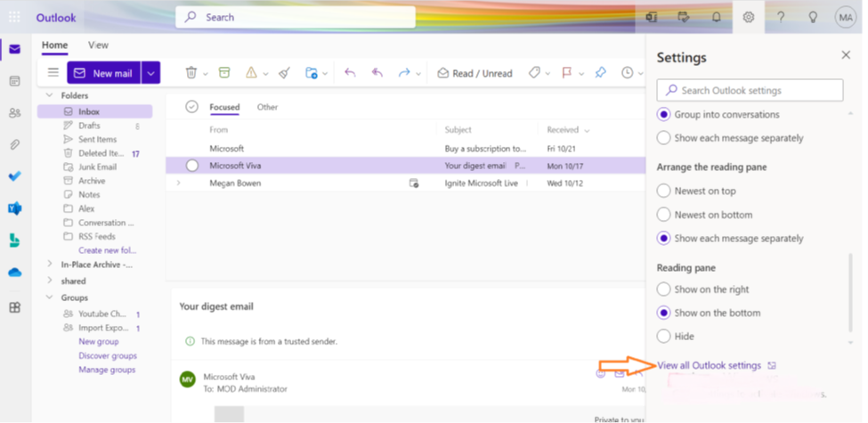Open View all Outlook settings link
The height and width of the screenshot is (423, 868).
(710, 365)
